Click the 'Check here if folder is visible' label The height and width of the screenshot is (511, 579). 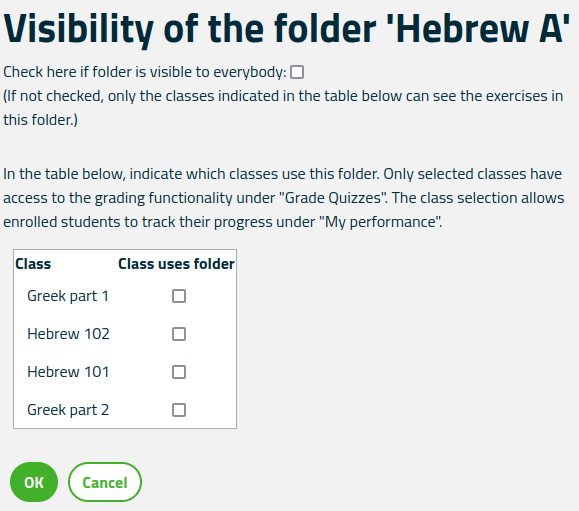pos(145,72)
